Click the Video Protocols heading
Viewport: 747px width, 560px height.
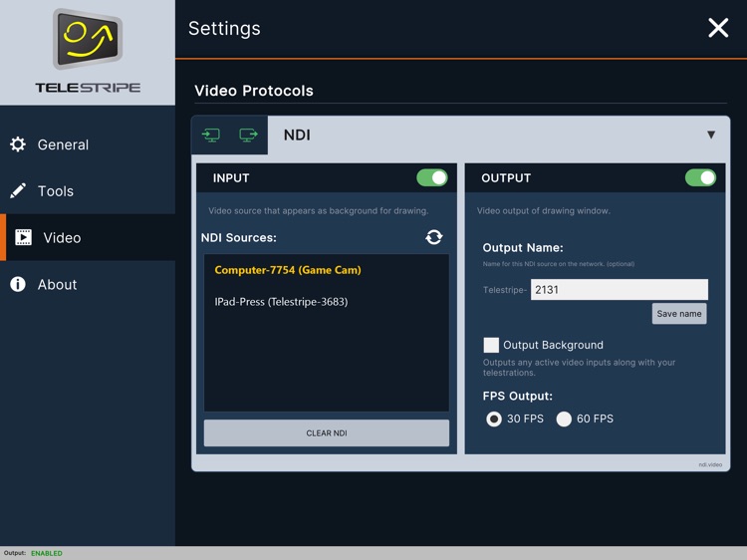coord(254,91)
